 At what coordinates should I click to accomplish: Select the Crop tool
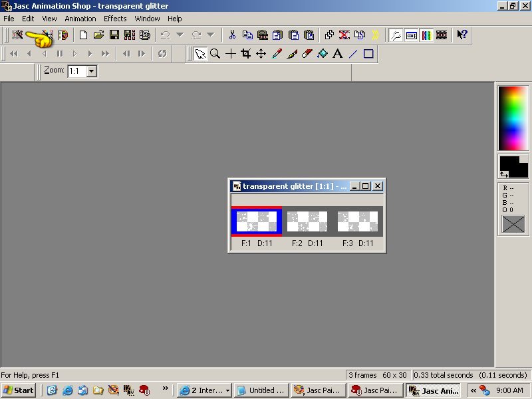(x=245, y=54)
